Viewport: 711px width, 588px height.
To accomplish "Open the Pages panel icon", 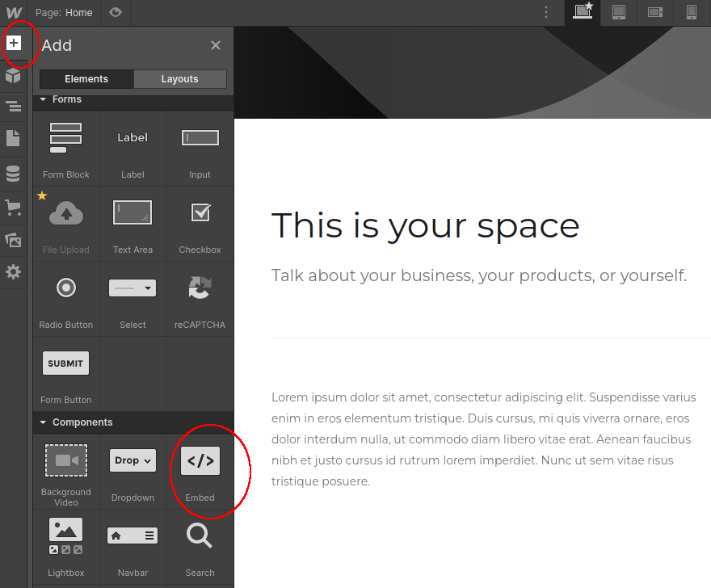I will coord(13,137).
